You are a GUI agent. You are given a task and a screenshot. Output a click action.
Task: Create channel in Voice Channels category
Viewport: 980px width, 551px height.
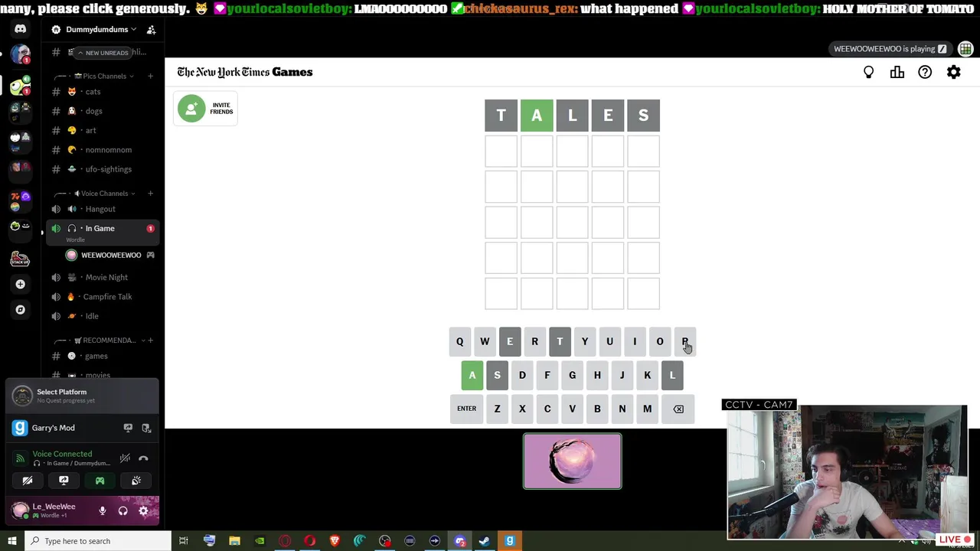(x=150, y=193)
